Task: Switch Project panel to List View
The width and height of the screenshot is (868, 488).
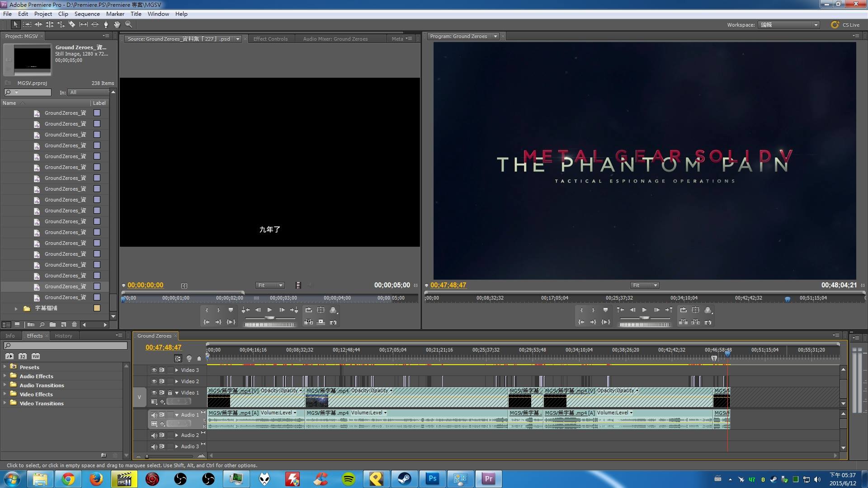Action: tap(6, 324)
